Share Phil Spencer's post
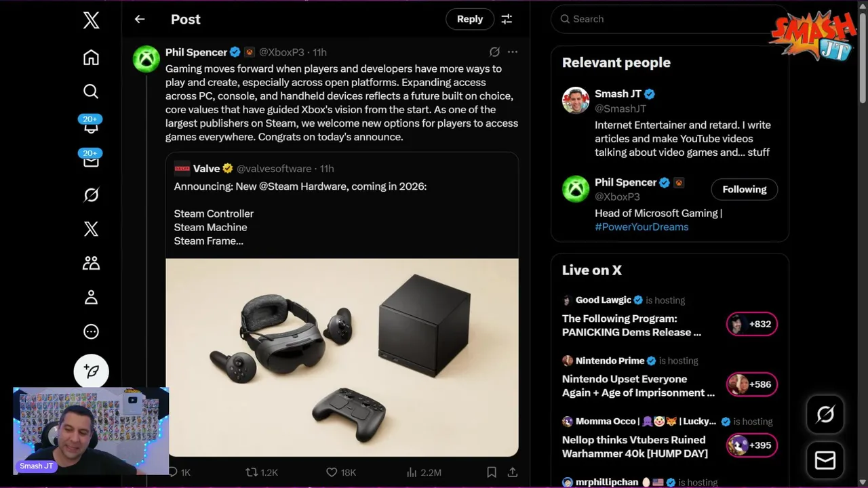Image resolution: width=868 pixels, height=488 pixels. click(513, 472)
